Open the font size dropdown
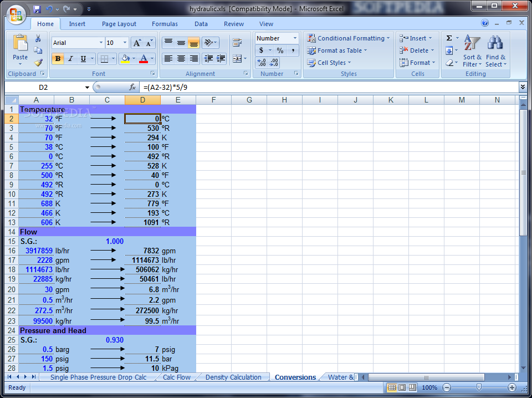 (125, 43)
